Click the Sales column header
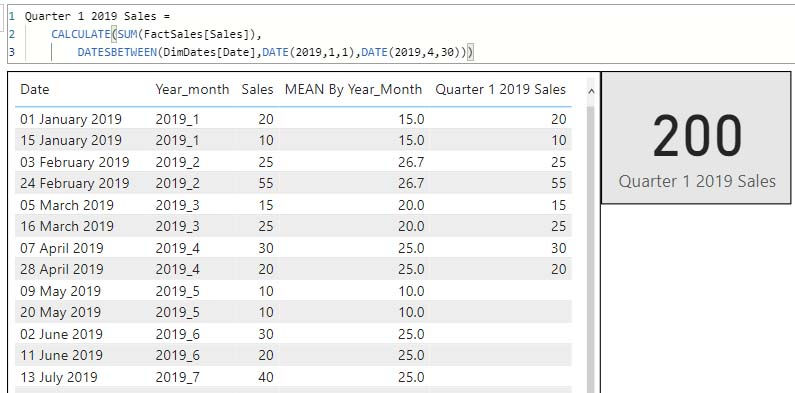795x393 pixels. coord(257,90)
